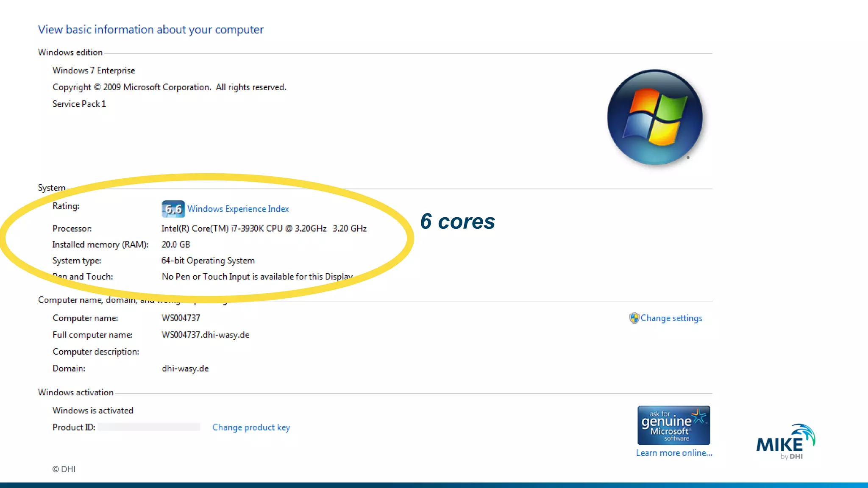Open Learn more online link
This screenshot has width=868, height=488.
click(674, 453)
